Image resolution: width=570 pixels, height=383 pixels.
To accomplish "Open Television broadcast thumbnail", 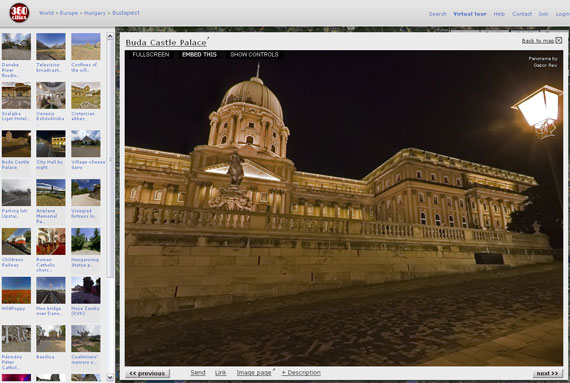I will pos(51,47).
